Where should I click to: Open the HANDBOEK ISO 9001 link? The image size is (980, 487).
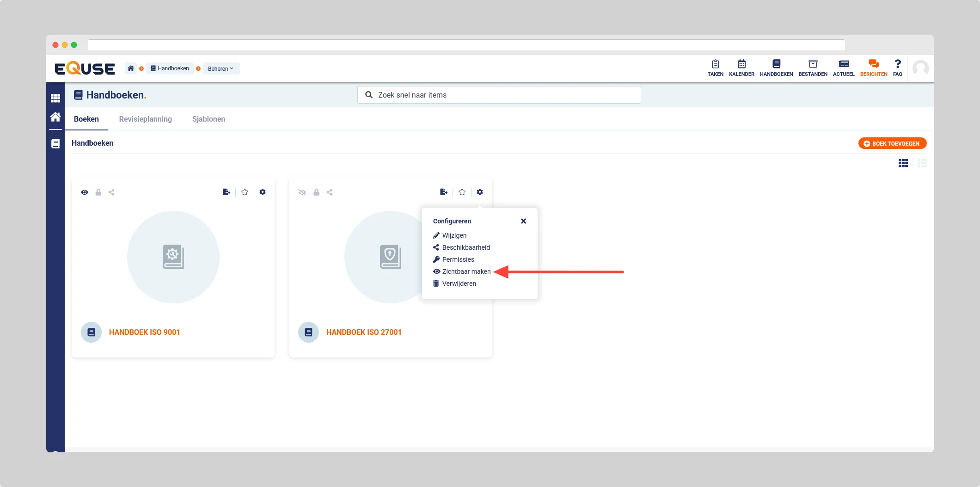tap(144, 332)
